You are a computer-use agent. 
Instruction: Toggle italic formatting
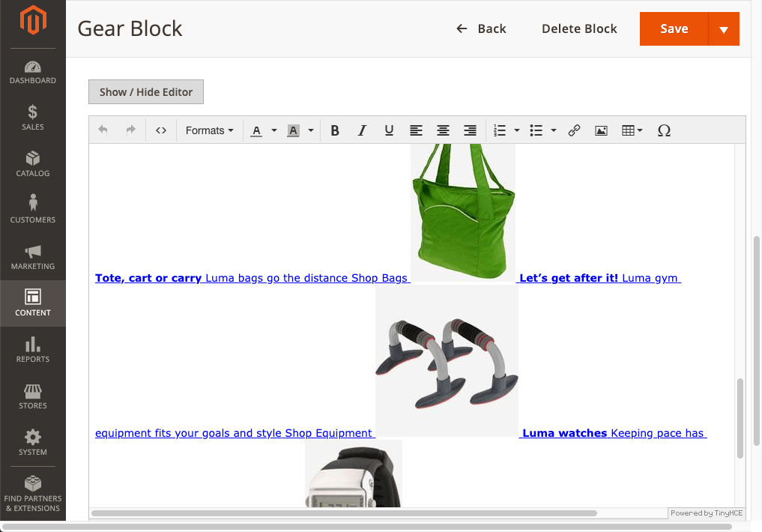[362, 130]
